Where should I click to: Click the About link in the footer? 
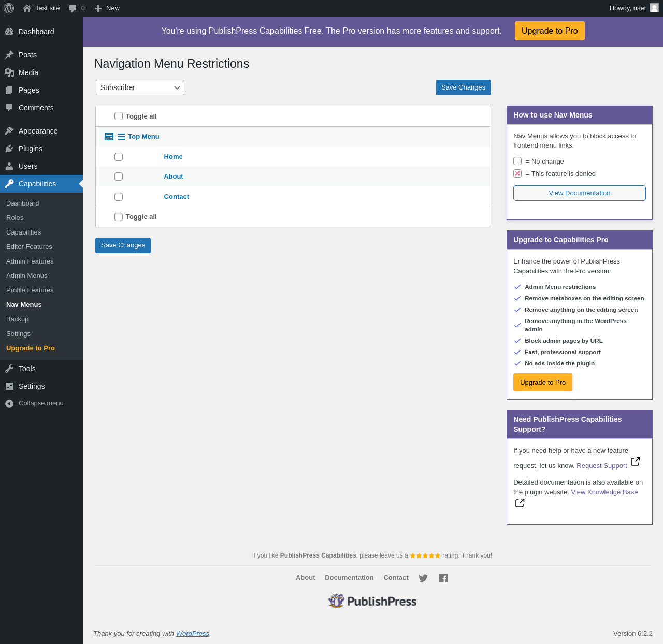coord(305,578)
